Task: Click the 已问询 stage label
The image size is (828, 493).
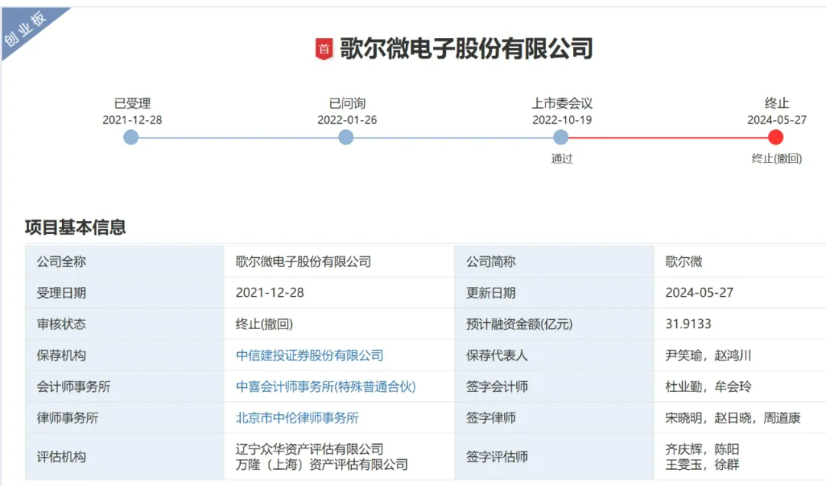Action: 347,103
